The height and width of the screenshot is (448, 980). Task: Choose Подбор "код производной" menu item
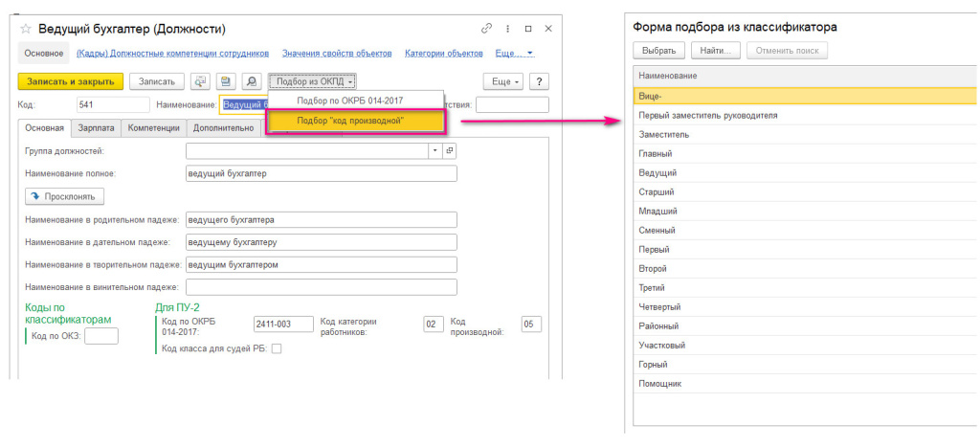pyautogui.click(x=355, y=122)
